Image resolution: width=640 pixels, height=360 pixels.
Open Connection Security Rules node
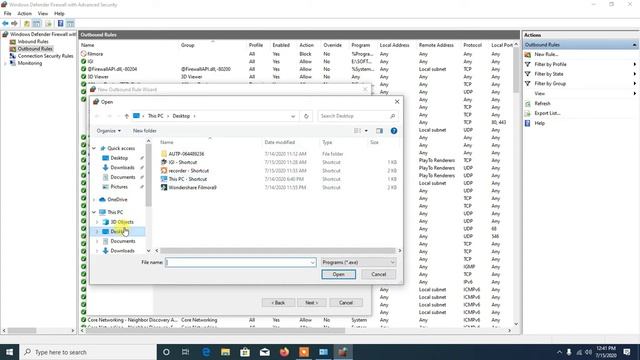point(45,56)
